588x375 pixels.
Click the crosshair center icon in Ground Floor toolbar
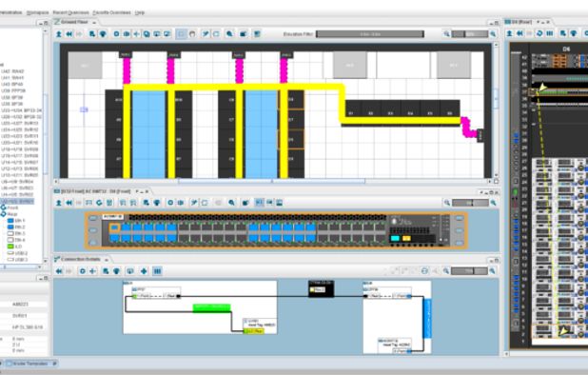coord(136,34)
